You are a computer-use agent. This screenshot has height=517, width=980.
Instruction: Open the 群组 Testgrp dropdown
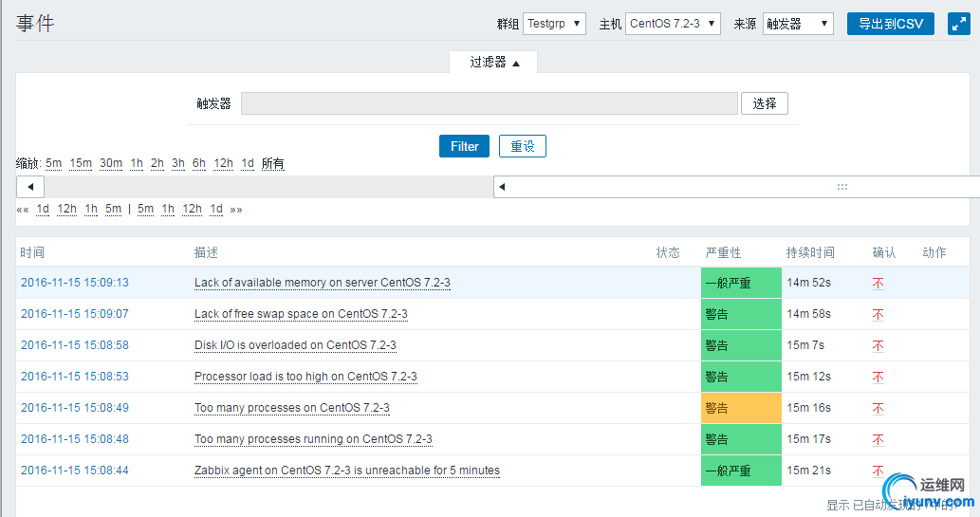[x=554, y=24]
